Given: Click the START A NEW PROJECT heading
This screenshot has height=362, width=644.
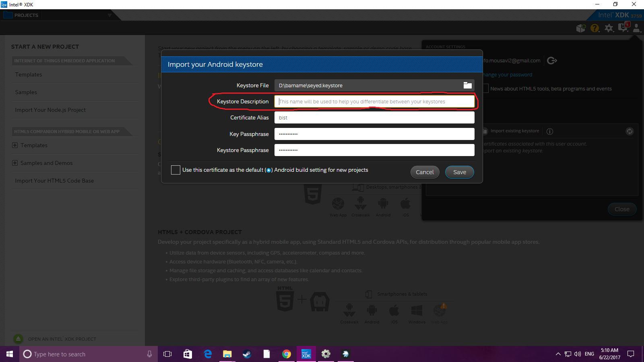Looking at the screenshot, I should point(45,47).
